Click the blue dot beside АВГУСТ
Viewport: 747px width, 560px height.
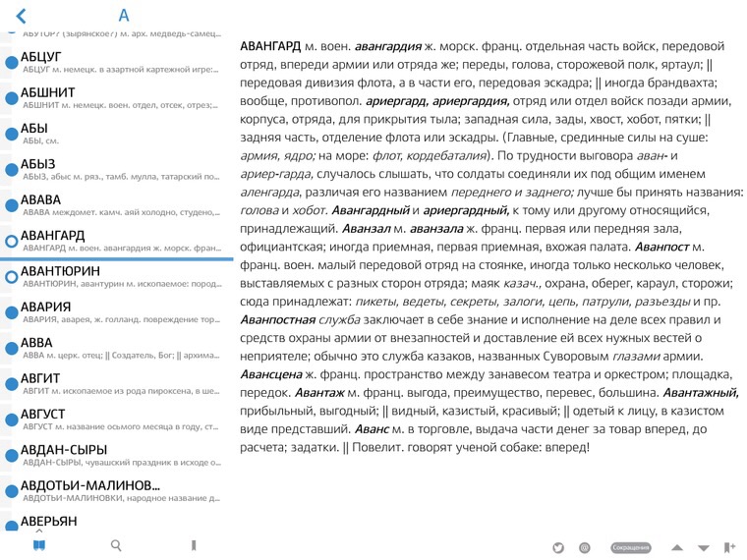click(x=12, y=420)
